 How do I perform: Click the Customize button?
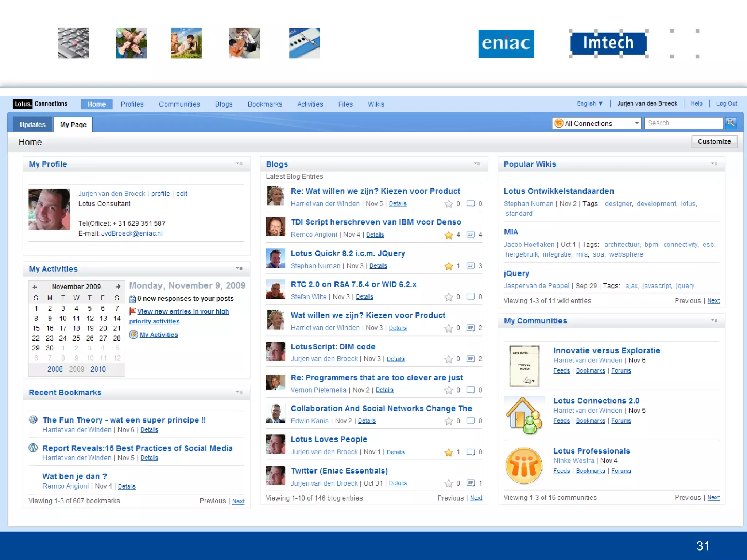pyautogui.click(x=714, y=141)
